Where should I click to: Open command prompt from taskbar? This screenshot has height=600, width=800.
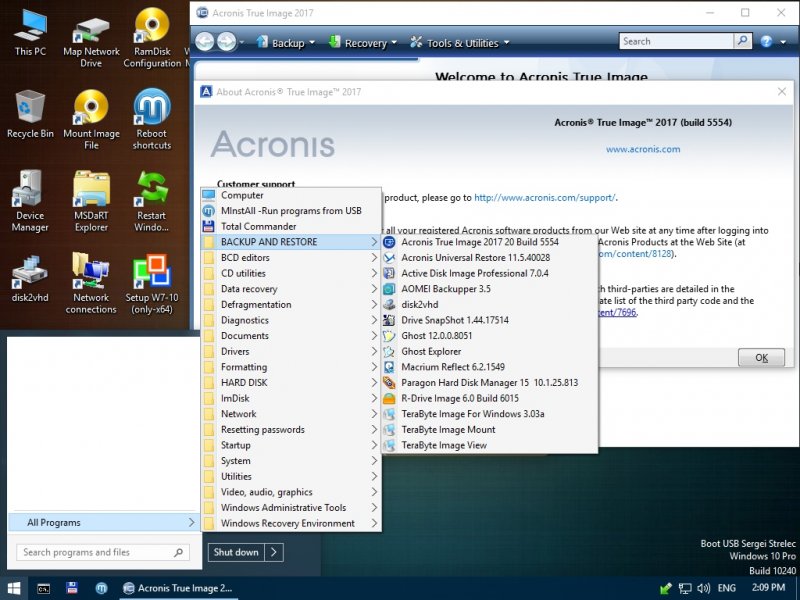click(x=43, y=589)
